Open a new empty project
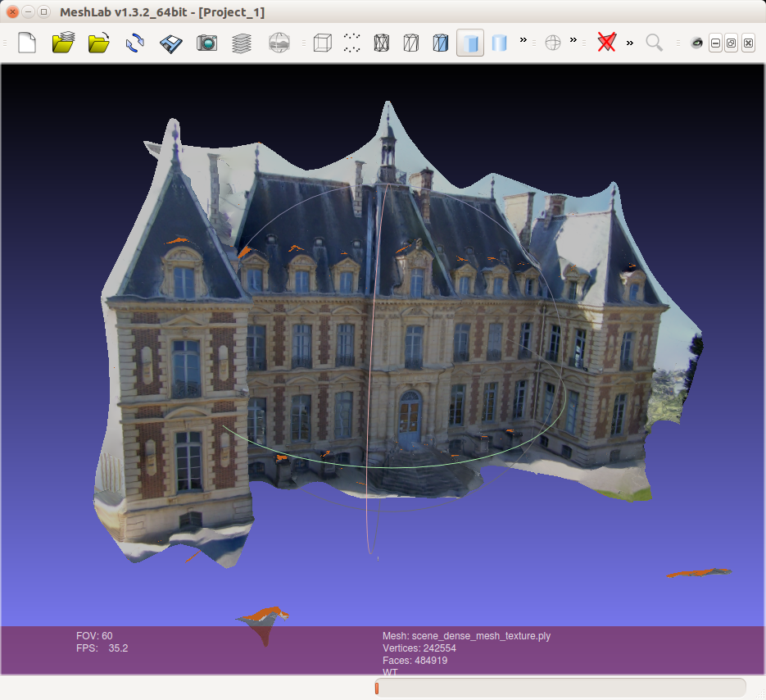Screen dimensions: 766x700 (26, 43)
